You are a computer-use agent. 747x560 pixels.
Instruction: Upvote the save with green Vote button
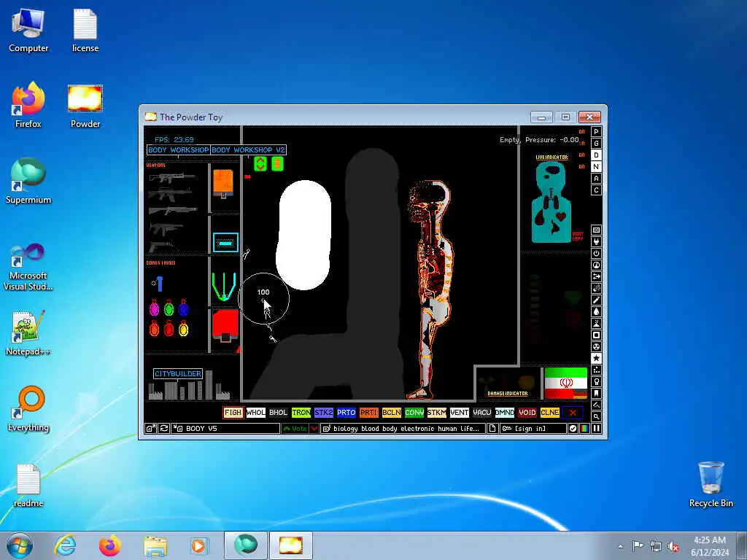(x=295, y=429)
